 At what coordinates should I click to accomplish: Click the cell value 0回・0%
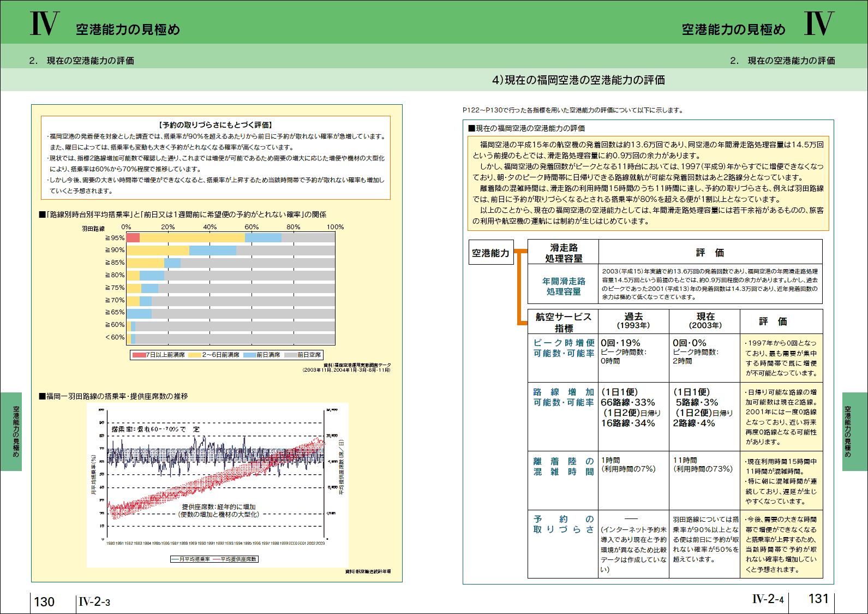click(690, 343)
